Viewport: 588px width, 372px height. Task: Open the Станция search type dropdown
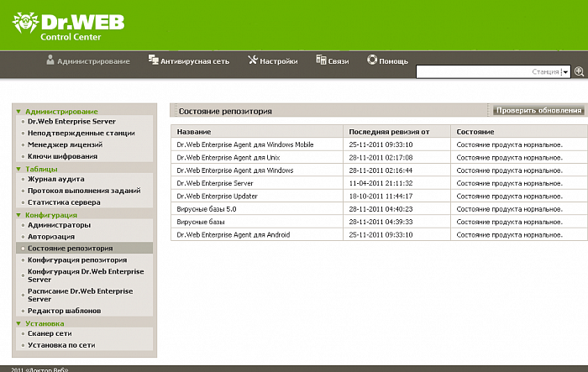[x=565, y=73]
